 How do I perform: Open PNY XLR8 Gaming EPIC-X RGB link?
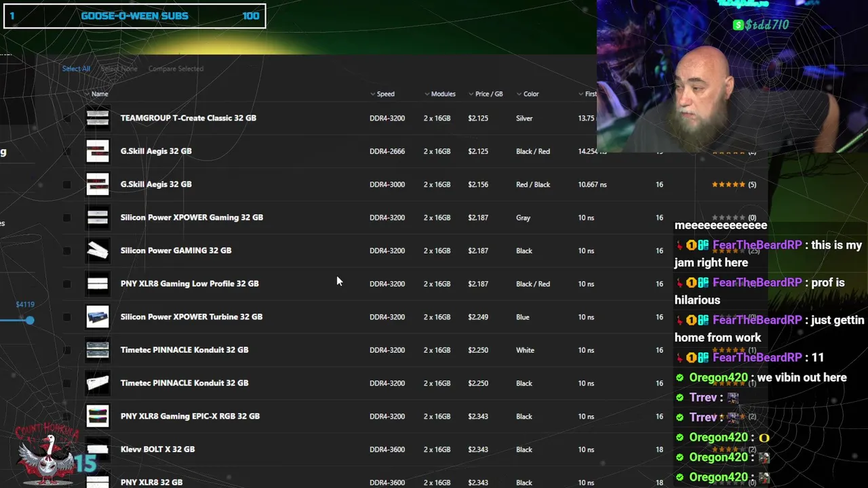click(x=190, y=416)
